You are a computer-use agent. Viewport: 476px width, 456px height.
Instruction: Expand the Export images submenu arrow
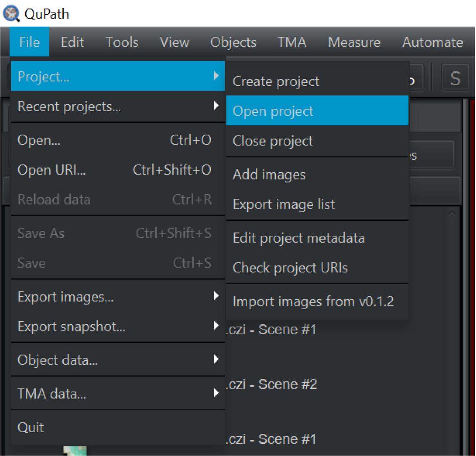216,296
